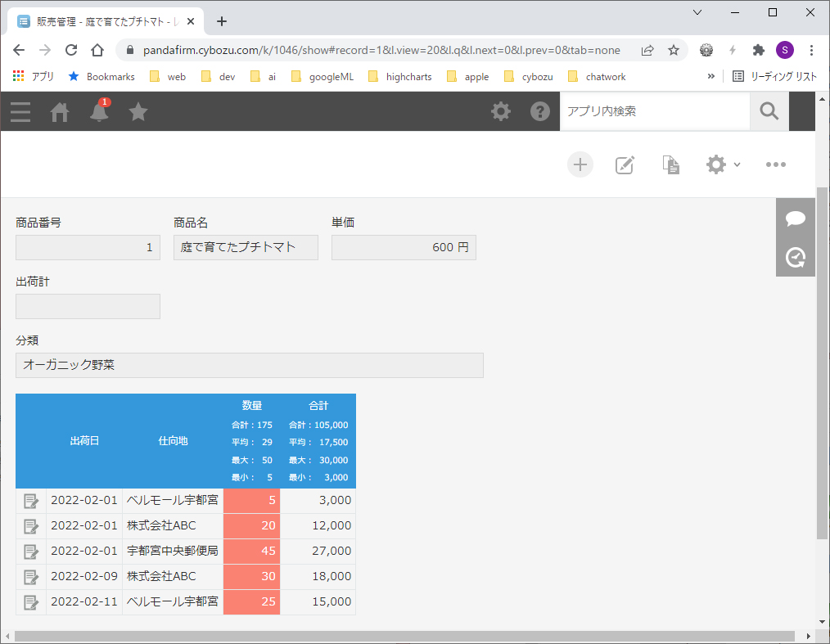Open the リーディング リスト reading list
Viewport: 830px width, 644px height.
pyautogui.click(x=774, y=77)
